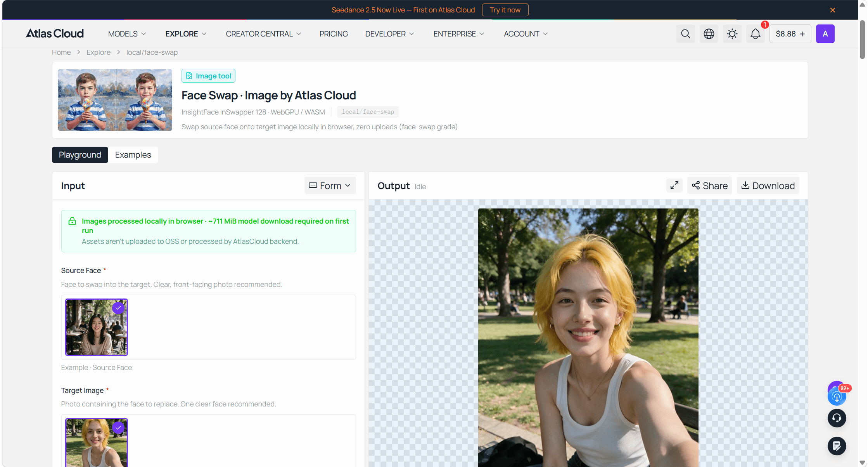
Task: Click the local/face-swap breadcrumb item
Action: pyautogui.click(x=152, y=52)
